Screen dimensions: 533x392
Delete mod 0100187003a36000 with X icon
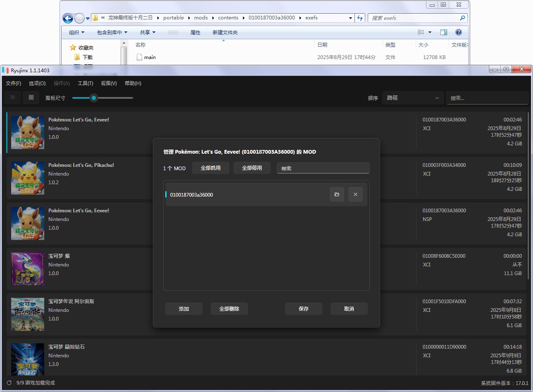pyautogui.click(x=355, y=195)
